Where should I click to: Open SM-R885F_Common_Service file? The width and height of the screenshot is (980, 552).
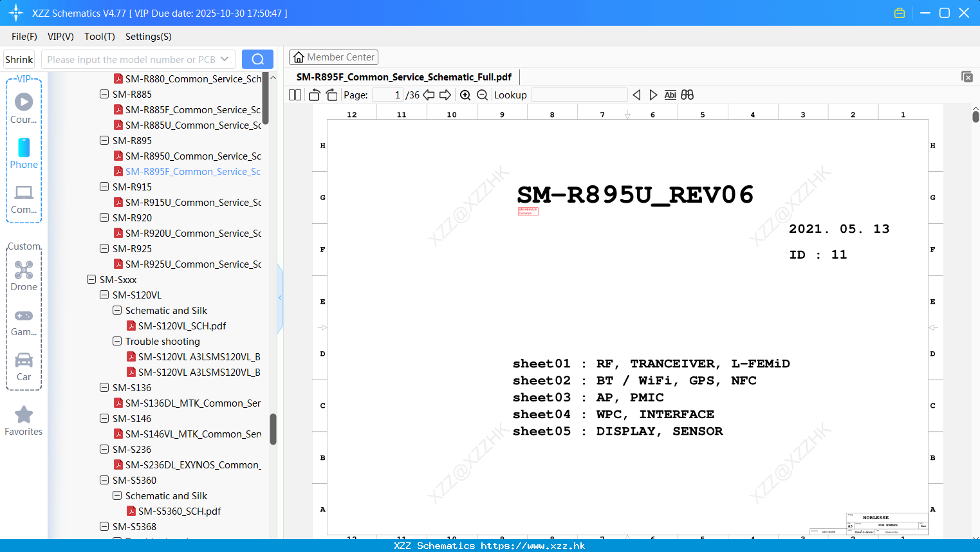click(x=187, y=109)
